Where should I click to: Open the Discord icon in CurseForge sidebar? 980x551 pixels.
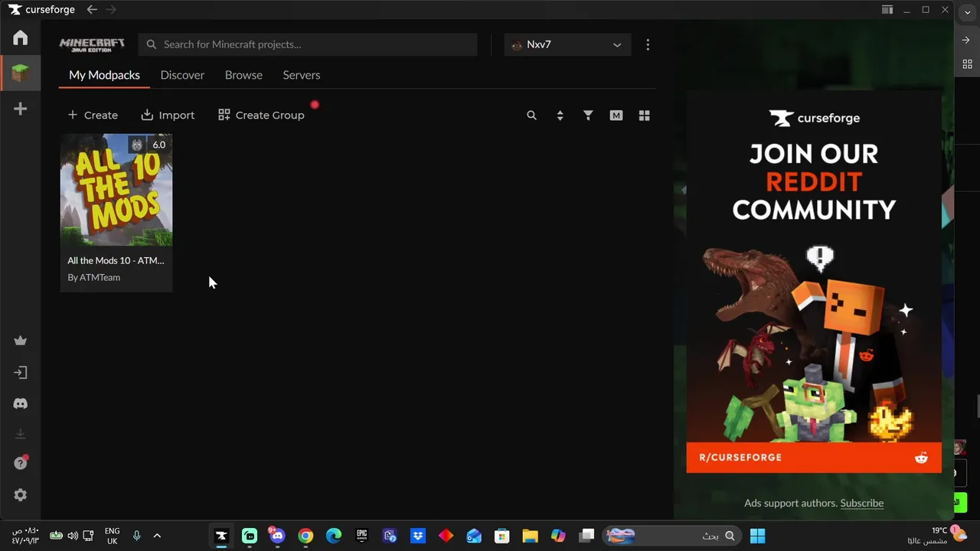21,403
